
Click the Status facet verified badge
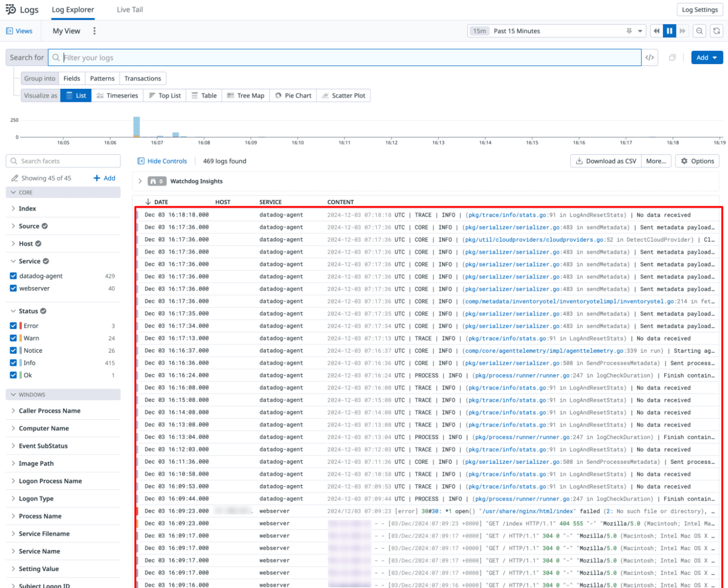point(43,311)
